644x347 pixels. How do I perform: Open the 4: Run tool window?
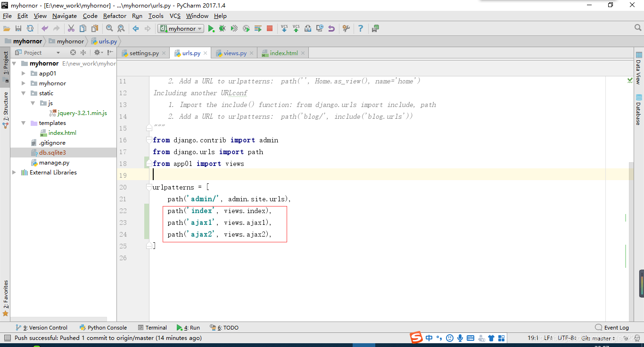188,328
